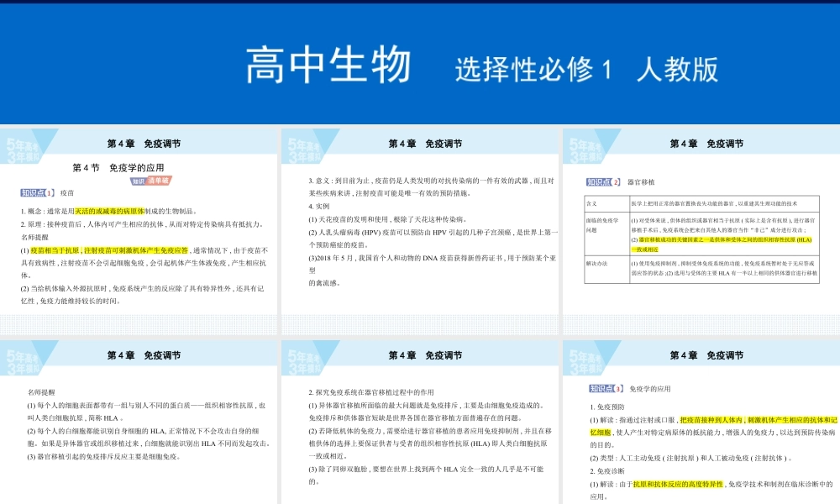Click the "面临的免疫学问题" table cell

[x=607, y=233]
